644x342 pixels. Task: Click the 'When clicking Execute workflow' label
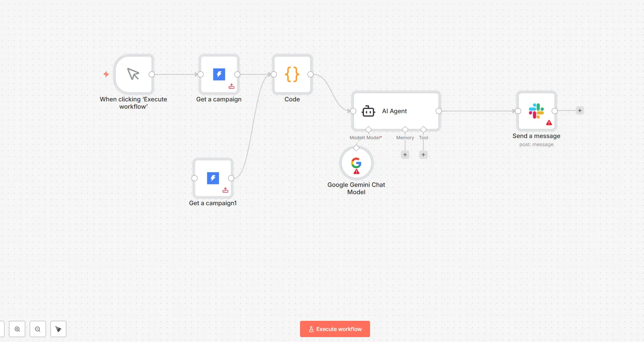pyautogui.click(x=134, y=103)
